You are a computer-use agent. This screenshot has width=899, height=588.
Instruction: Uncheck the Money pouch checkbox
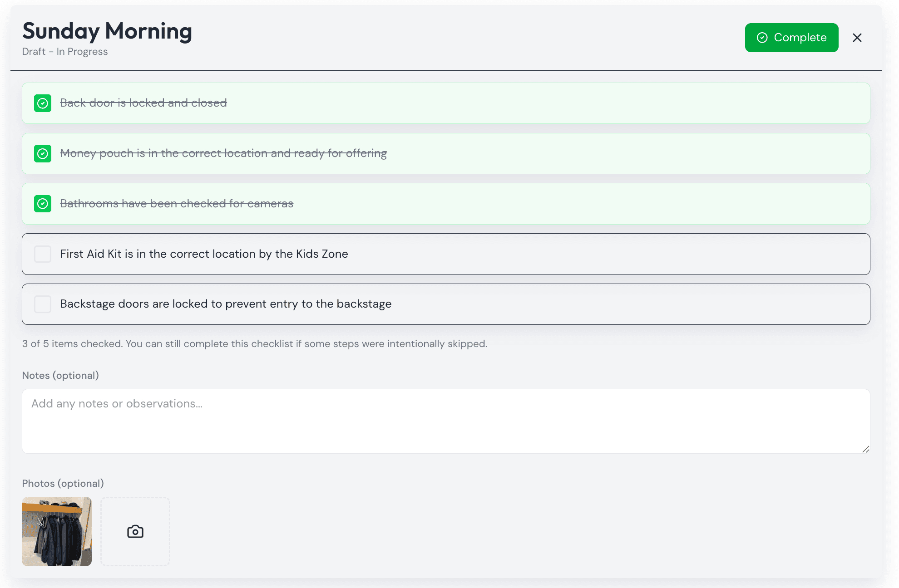43,154
